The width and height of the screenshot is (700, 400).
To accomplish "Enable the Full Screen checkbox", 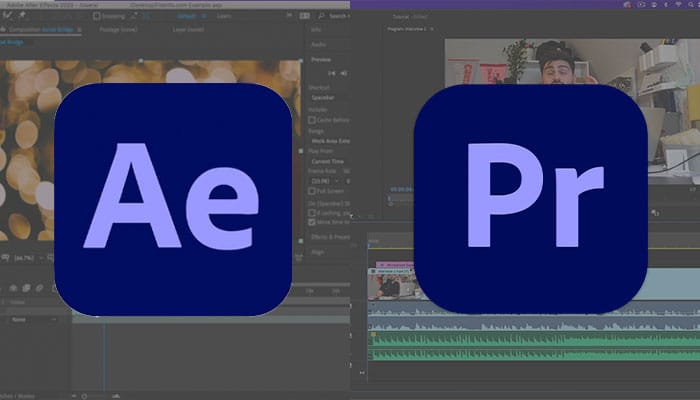I will point(312,191).
